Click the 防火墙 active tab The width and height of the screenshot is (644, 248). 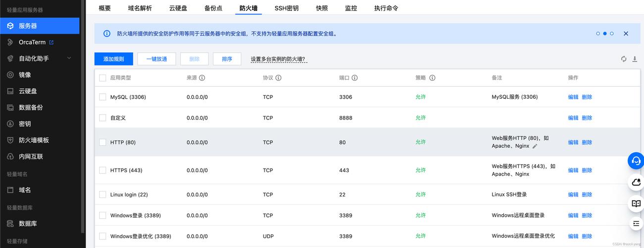pos(248,8)
